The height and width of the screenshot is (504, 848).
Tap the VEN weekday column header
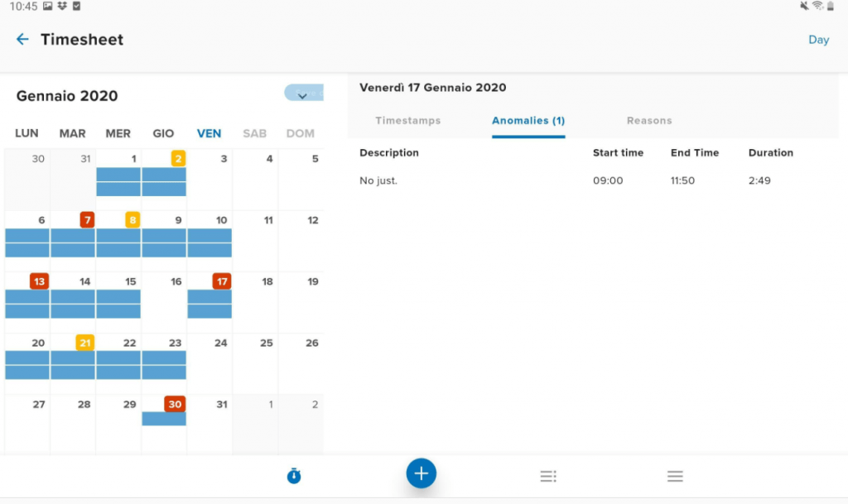click(209, 133)
